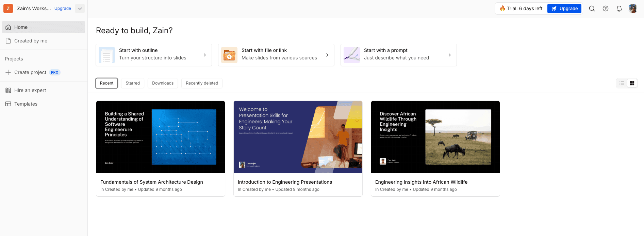Click Create project in sidebar
The width and height of the screenshot is (644, 236).
(30, 72)
